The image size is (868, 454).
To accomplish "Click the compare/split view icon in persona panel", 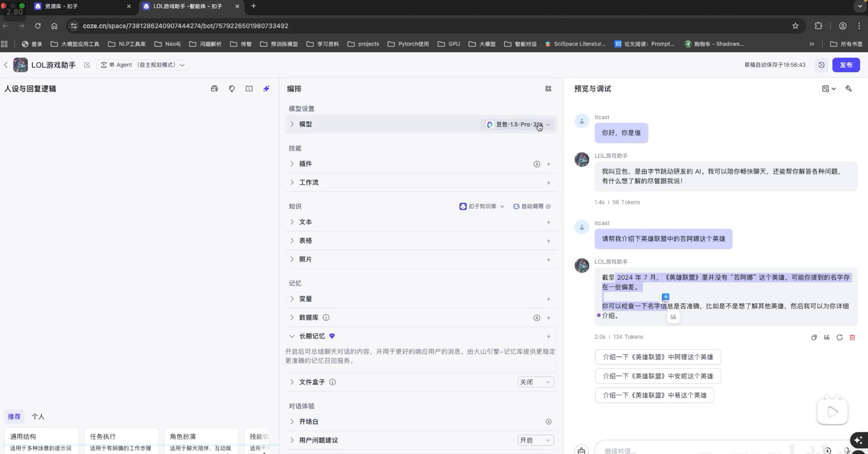I will (x=249, y=89).
